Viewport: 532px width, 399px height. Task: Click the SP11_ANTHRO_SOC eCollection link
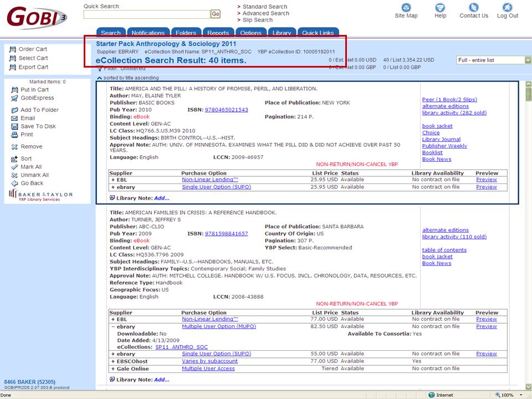182,347
